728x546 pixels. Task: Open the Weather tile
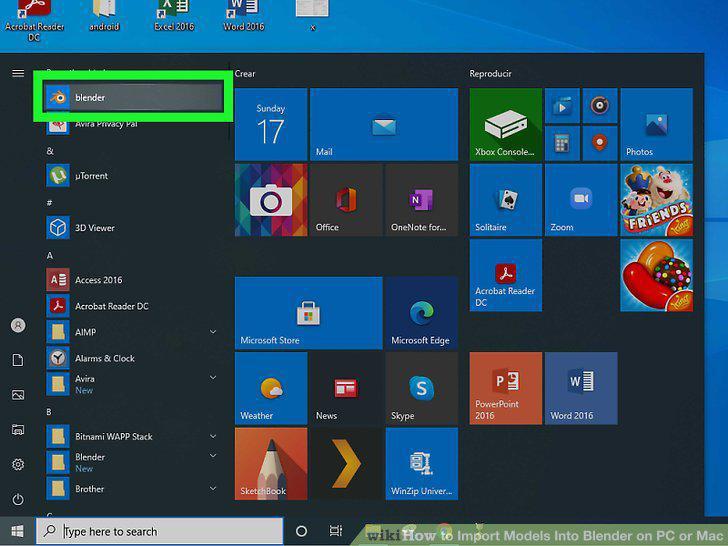point(271,389)
